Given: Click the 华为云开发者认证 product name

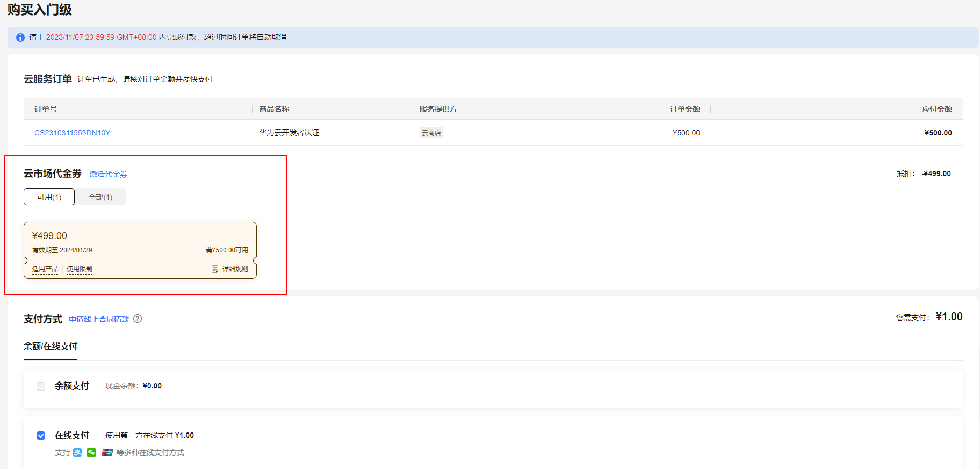Looking at the screenshot, I should [x=289, y=133].
